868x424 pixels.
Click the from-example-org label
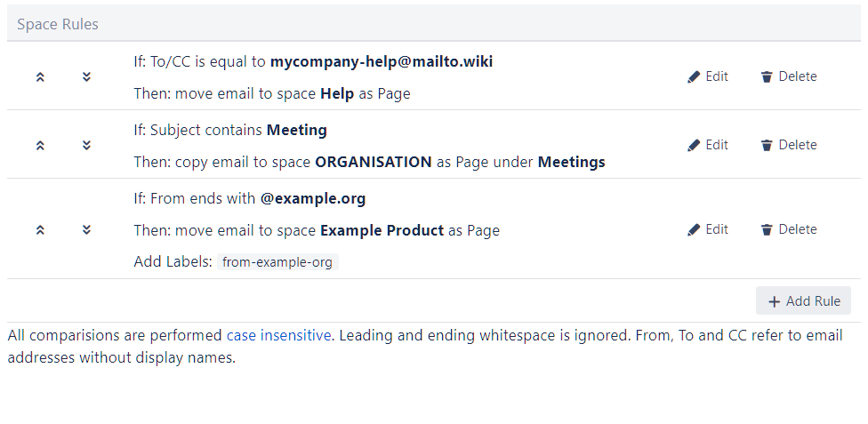pos(277,262)
